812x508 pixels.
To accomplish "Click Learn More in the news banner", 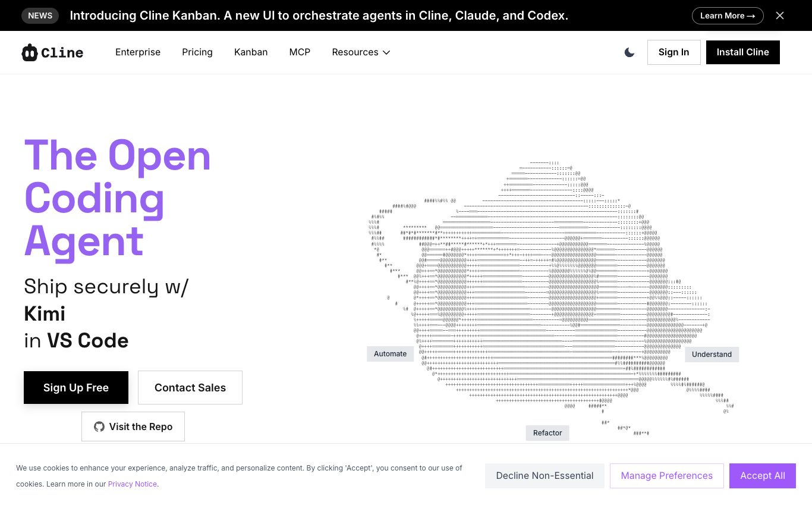I will pyautogui.click(x=727, y=15).
